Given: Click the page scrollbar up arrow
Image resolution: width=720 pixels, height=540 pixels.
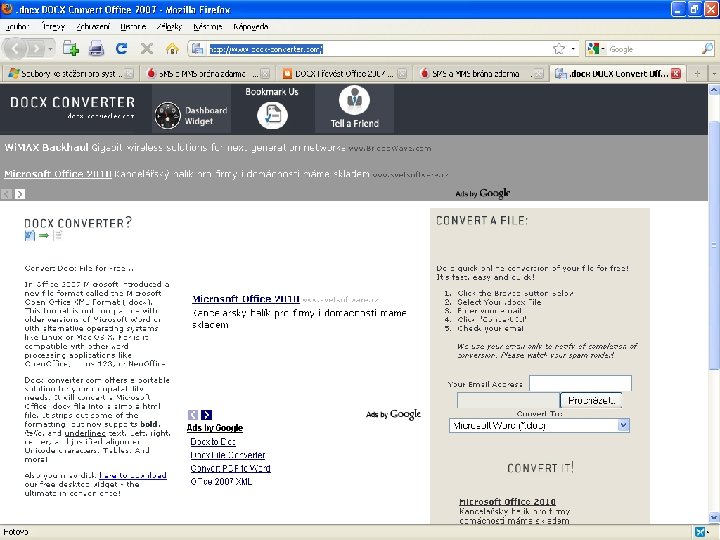Looking at the screenshot, I should coord(714,90).
